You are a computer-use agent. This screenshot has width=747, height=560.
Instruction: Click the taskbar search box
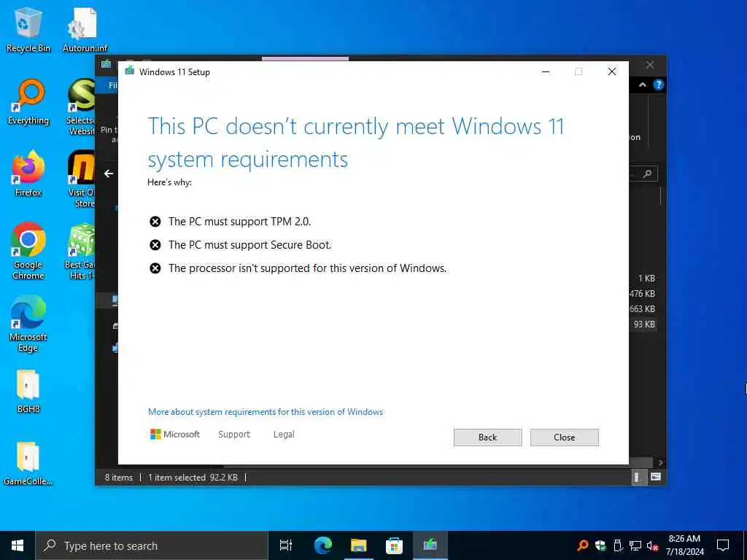152,545
